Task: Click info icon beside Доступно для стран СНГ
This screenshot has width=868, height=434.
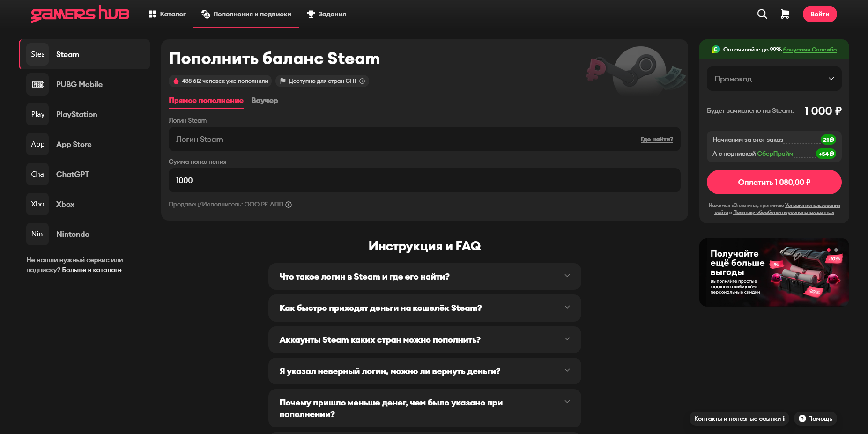Action: [x=362, y=81]
